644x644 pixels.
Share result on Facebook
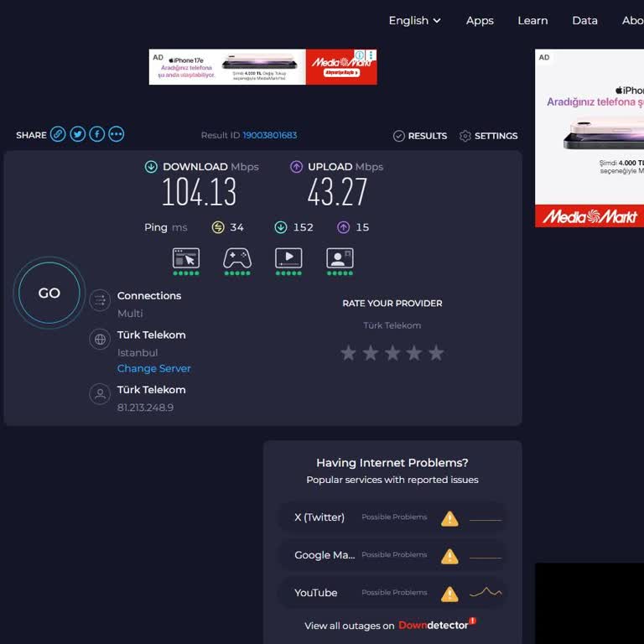[x=97, y=134]
